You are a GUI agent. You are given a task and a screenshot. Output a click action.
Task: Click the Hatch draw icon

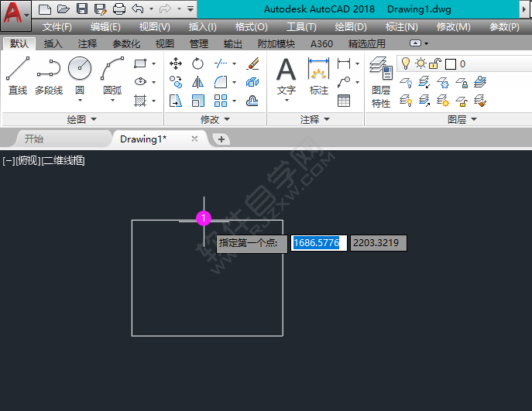click(140, 101)
